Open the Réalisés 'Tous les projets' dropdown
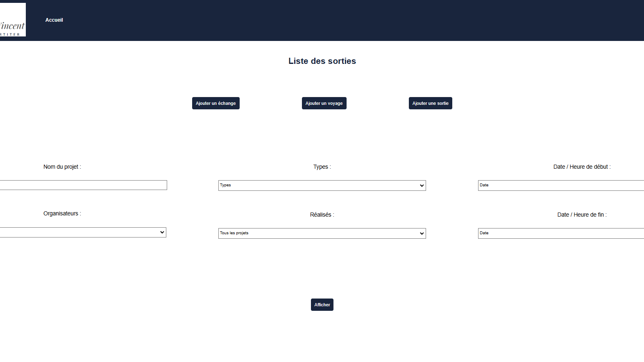The width and height of the screenshot is (644, 362). pos(322,233)
